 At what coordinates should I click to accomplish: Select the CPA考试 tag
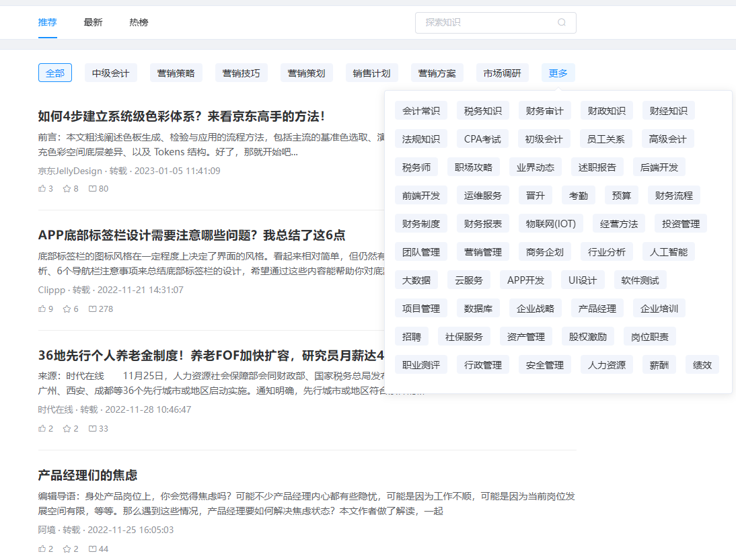click(482, 139)
